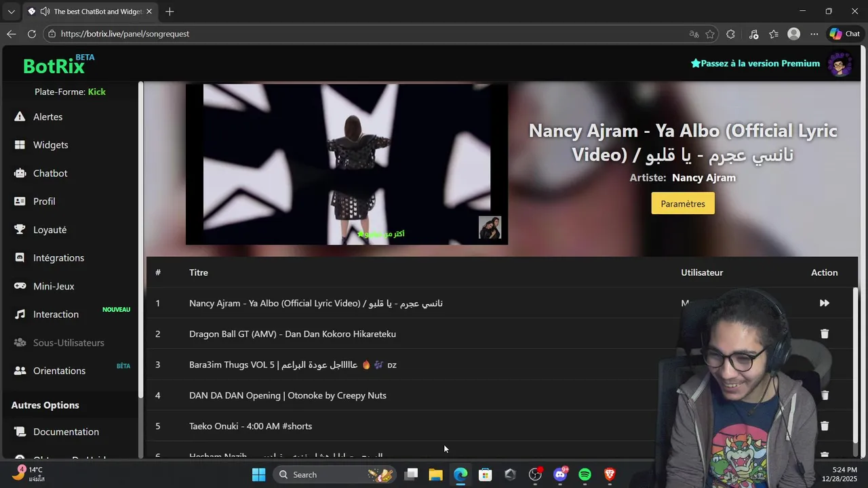Open the weather widget showing 14°C
The width and height of the screenshot is (868, 488).
pyautogui.click(x=28, y=474)
